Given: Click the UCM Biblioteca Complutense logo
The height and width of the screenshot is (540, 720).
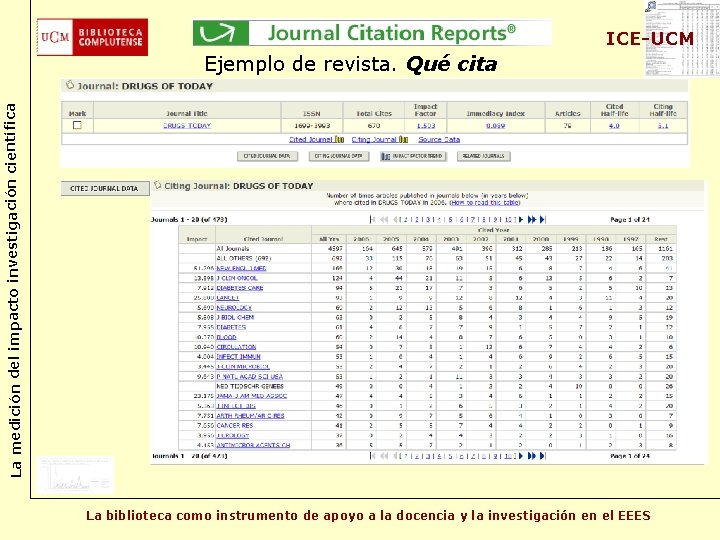Looking at the screenshot, I should point(92,37).
